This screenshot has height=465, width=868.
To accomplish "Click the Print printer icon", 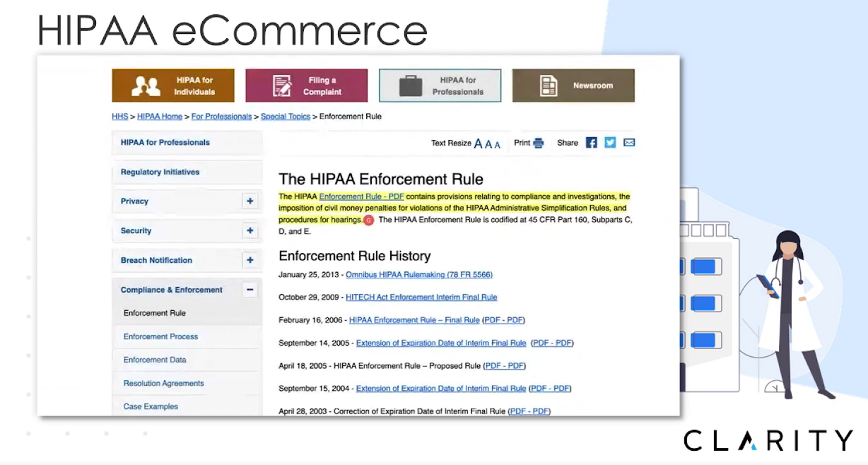I will tap(539, 143).
